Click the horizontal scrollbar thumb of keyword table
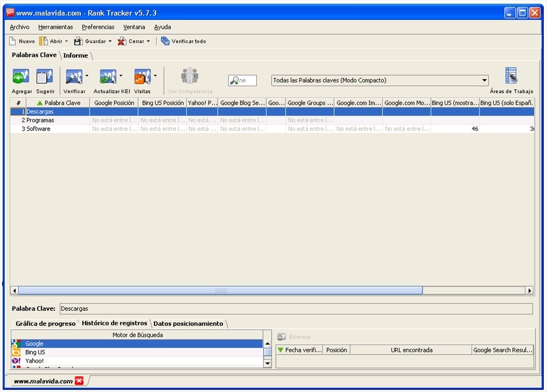The image size is (547, 392). 220,290
